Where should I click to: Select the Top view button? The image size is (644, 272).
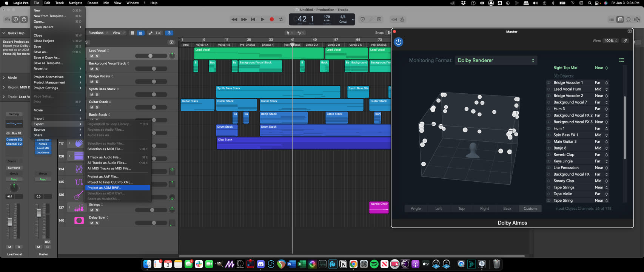pyautogui.click(x=461, y=209)
